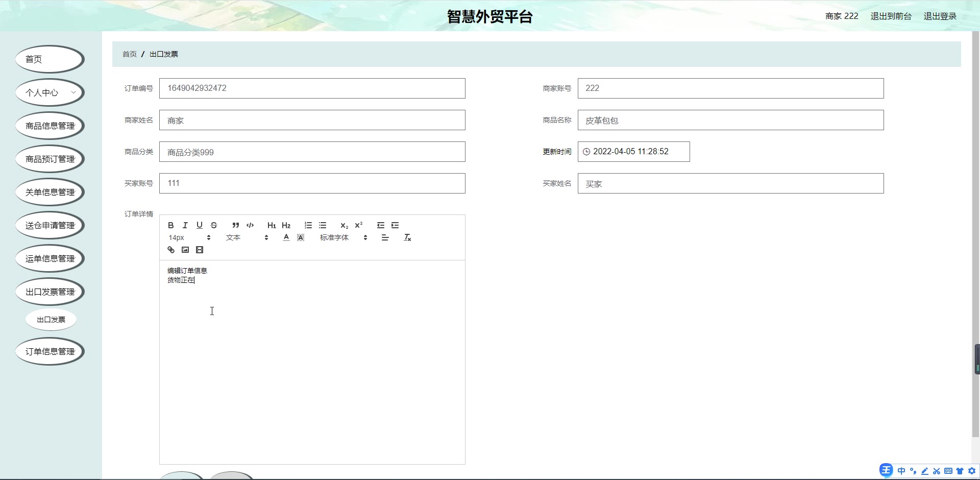The height and width of the screenshot is (480, 980).
Task: Click the 商品分类 input field
Action: [312, 152]
